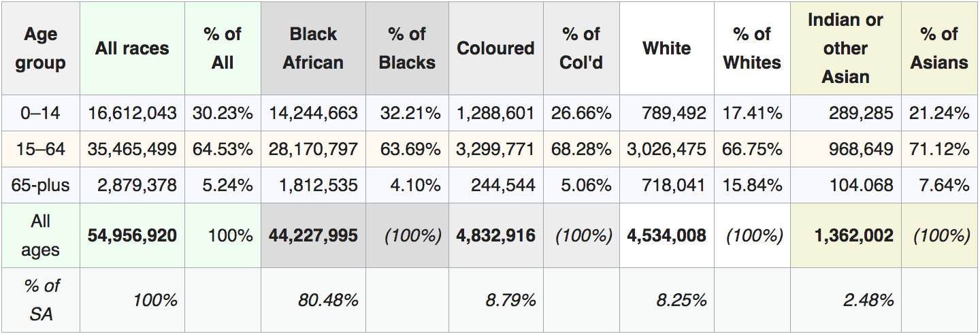This screenshot has width=980, height=334.
Task: Click the Age group column header
Action: point(40,48)
